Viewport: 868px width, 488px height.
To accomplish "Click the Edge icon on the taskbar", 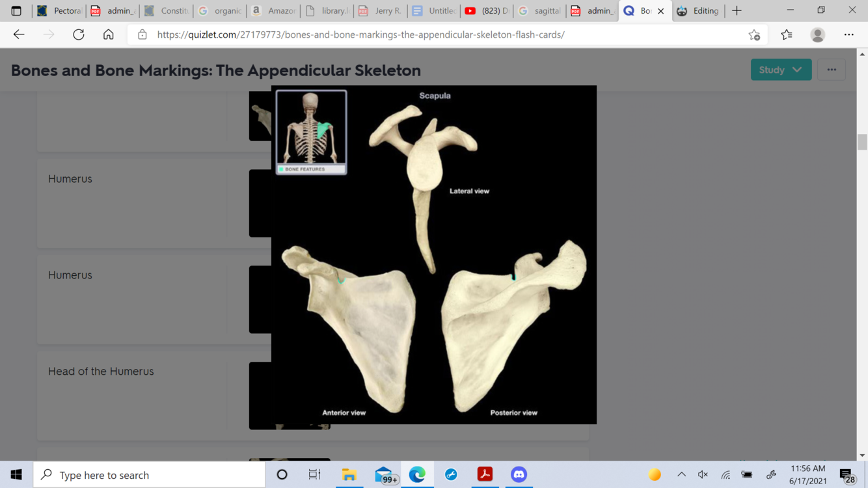I will coord(417,475).
